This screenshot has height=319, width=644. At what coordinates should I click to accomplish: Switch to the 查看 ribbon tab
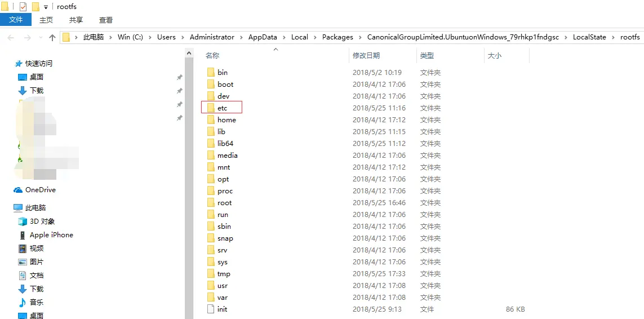105,20
